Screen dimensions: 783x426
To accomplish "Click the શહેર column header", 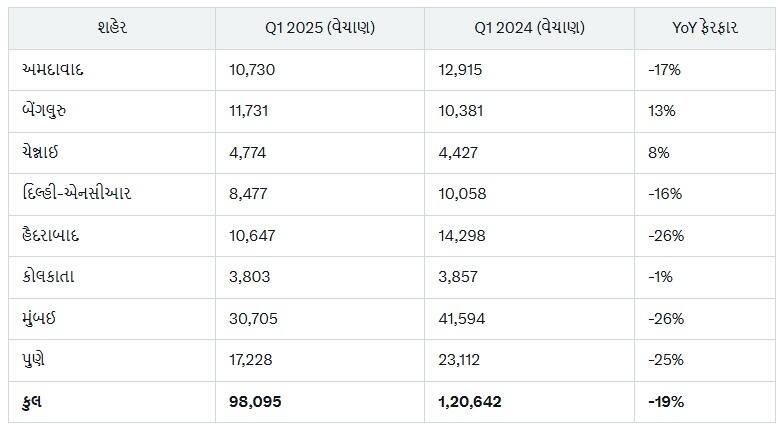I will coord(112,28).
